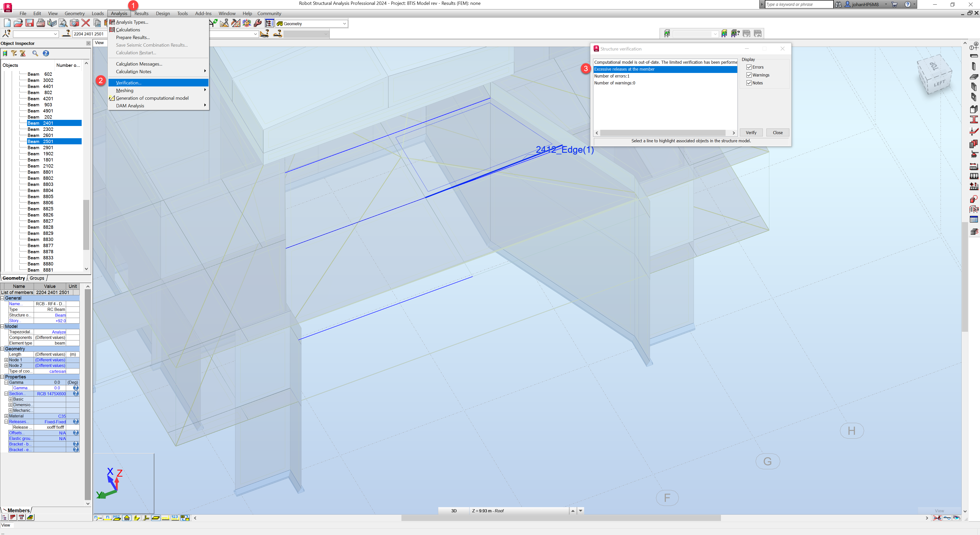
Task: Disable Notes in the Structure verification dialog
Action: point(749,83)
